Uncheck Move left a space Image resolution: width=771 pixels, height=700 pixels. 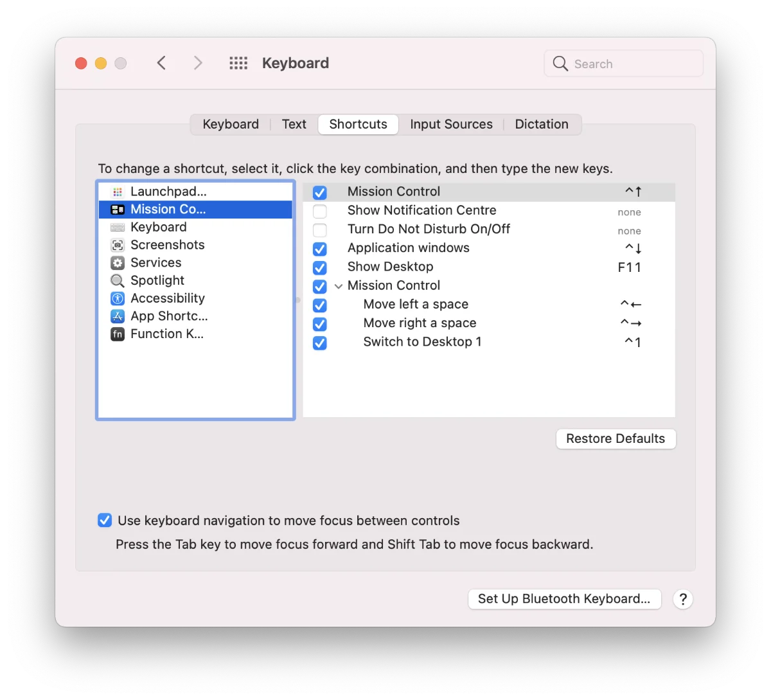[320, 305]
